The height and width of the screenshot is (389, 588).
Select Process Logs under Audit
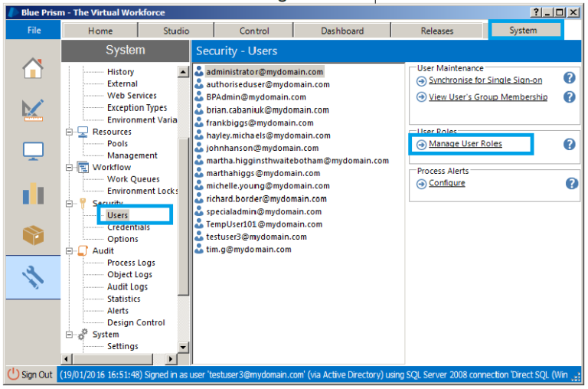point(131,263)
